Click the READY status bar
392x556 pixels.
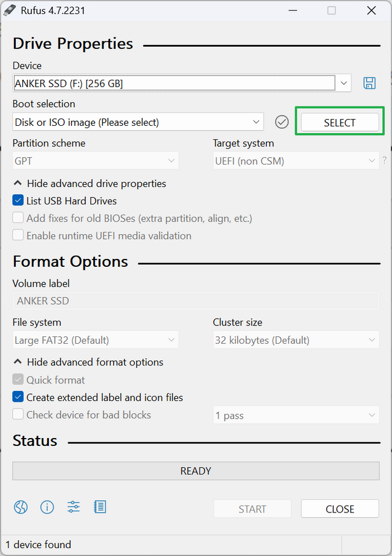[195, 471]
